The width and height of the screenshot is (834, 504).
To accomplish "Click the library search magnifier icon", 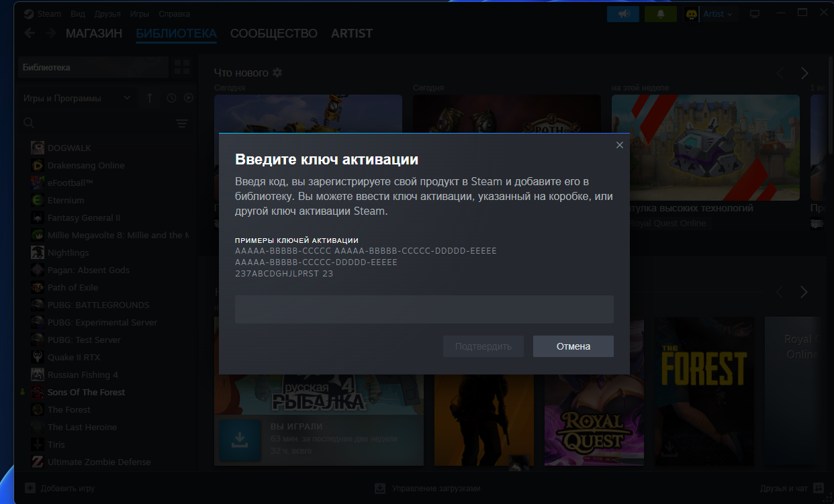I will pos(29,123).
